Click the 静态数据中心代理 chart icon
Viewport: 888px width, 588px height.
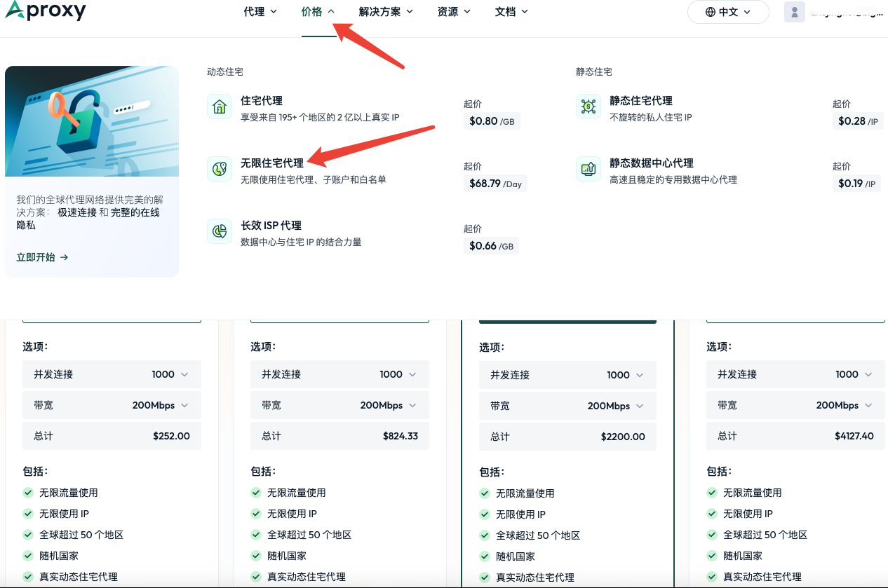click(588, 169)
